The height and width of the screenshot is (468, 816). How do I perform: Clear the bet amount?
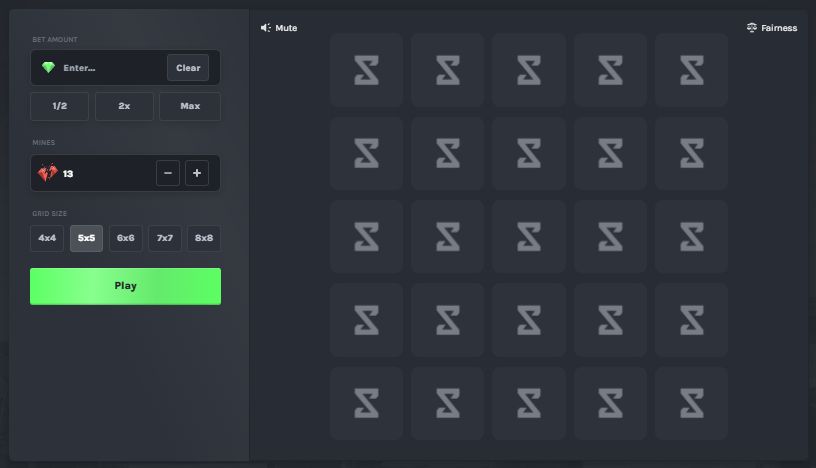[188, 68]
